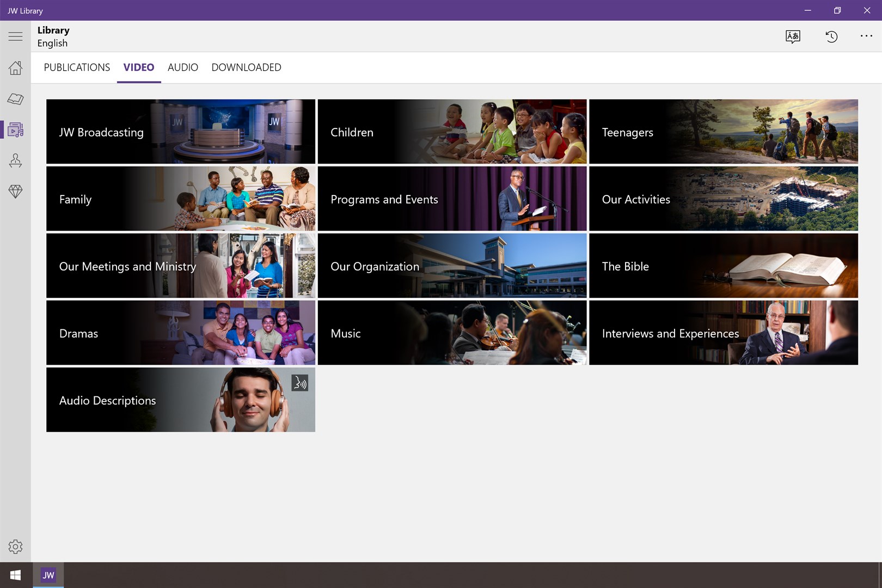
Task: Select the media Library sidebar icon
Action: 15,130
